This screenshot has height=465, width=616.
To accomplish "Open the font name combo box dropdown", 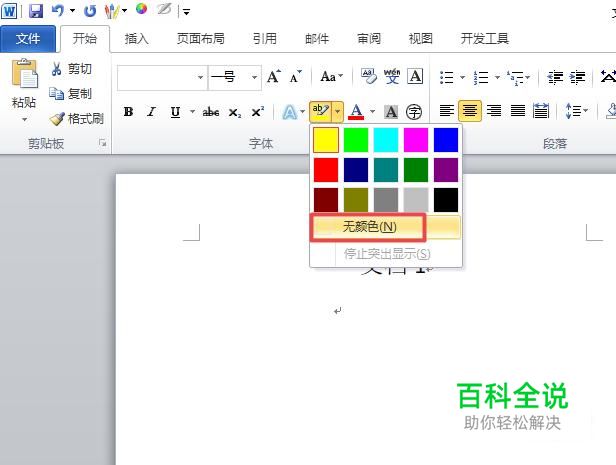I will click(200, 77).
